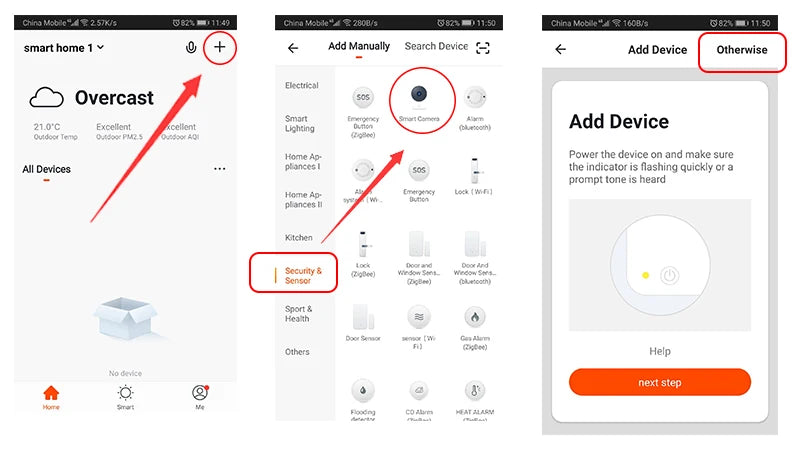
Task: Tap the microphone voice icon
Action: tap(191, 47)
